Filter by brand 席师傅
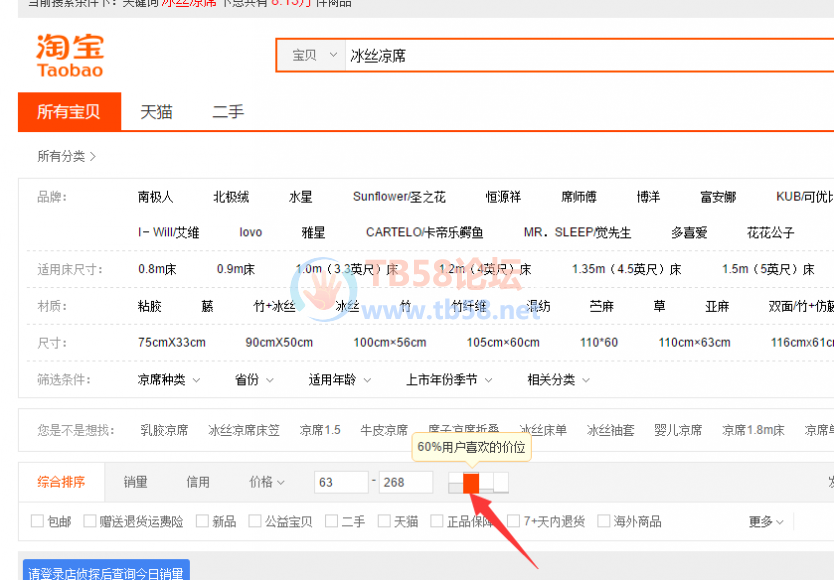Image resolution: width=834 pixels, height=580 pixels. (x=579, y=197)
